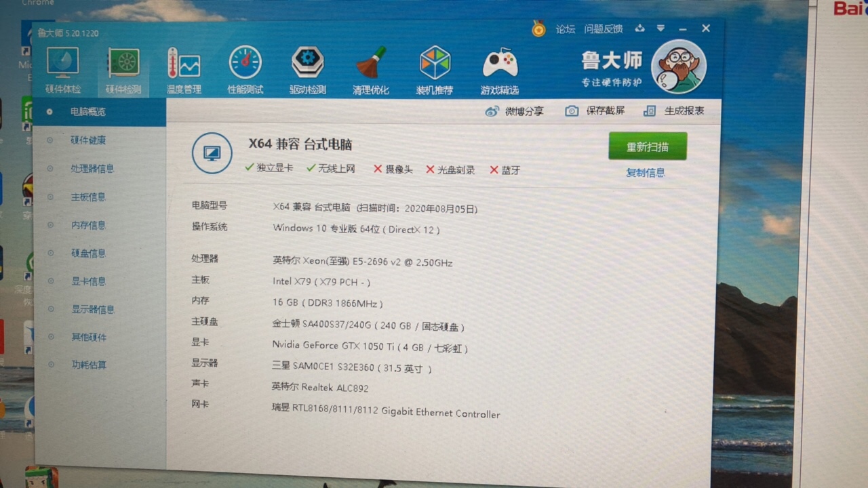Open 显卡信息 in the sidebar
The height and width of the screenshot is (488, 868).
pyautogui.click(x=89, y=281)
